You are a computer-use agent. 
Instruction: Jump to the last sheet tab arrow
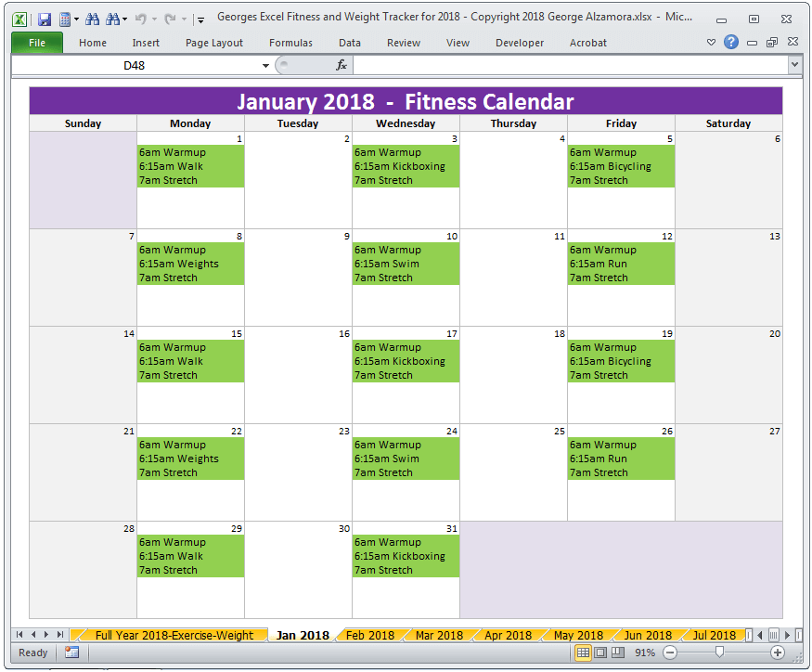[60, 635]
